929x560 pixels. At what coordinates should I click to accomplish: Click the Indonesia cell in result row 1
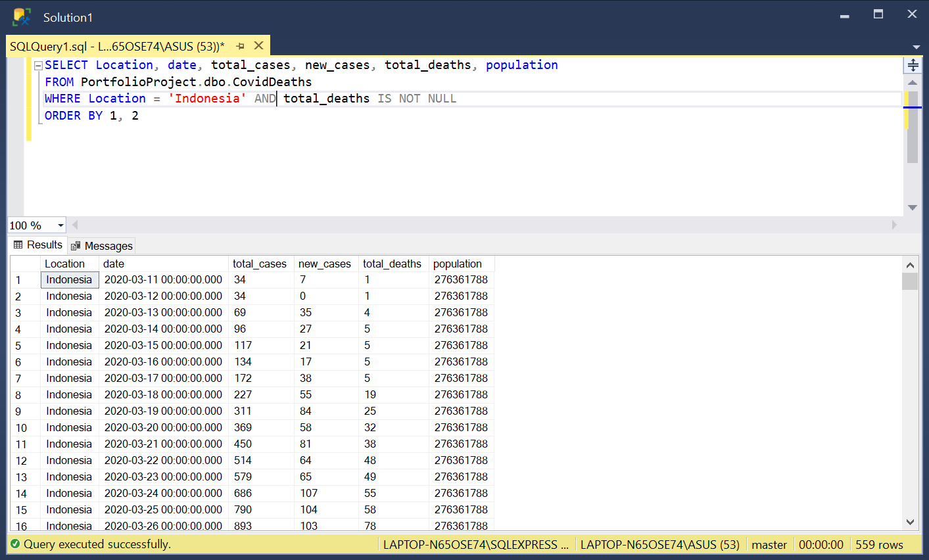point(69,279)
